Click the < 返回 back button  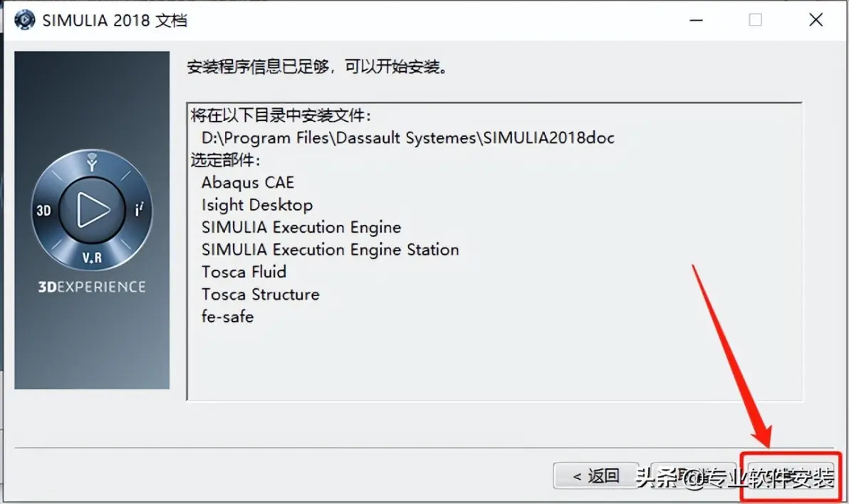(596, 476)
